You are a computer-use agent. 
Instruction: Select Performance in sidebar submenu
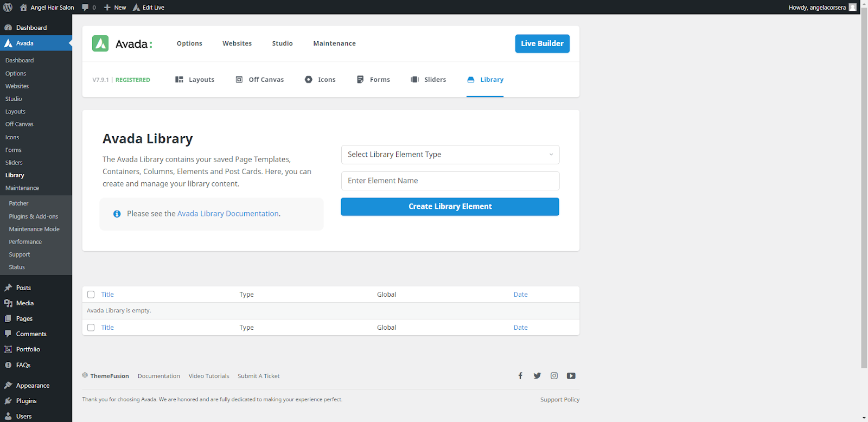tap(25, 242)
